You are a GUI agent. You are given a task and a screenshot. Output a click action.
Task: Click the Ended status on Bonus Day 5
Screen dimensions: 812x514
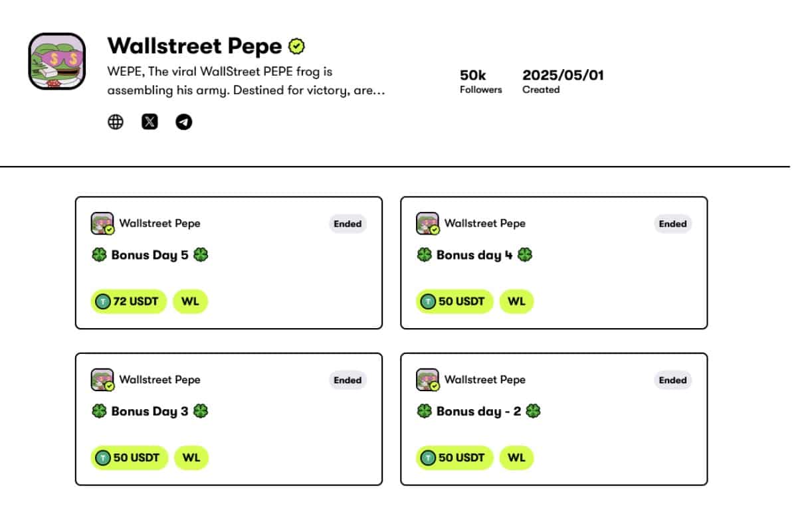tap(348, 224)
